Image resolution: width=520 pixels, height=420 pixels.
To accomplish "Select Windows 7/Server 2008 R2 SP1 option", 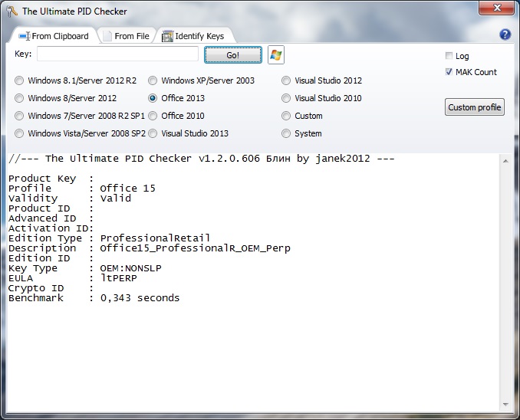I will (80, 116).
